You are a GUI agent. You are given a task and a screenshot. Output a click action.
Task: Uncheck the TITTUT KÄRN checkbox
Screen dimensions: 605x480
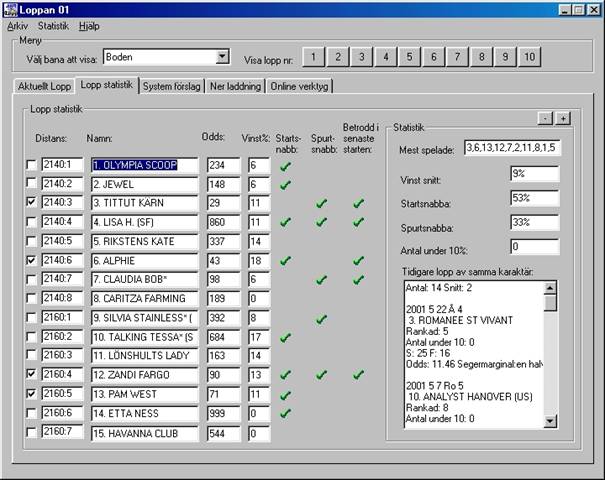31,202
